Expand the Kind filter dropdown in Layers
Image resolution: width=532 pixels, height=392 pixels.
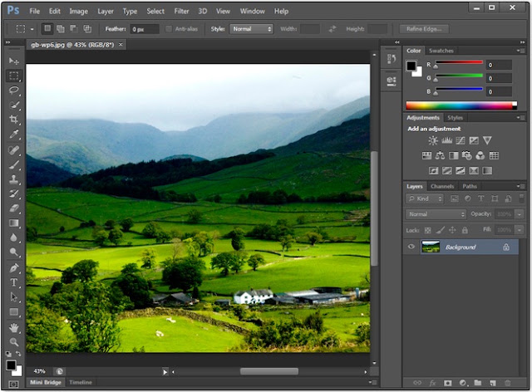coord(425,198)
